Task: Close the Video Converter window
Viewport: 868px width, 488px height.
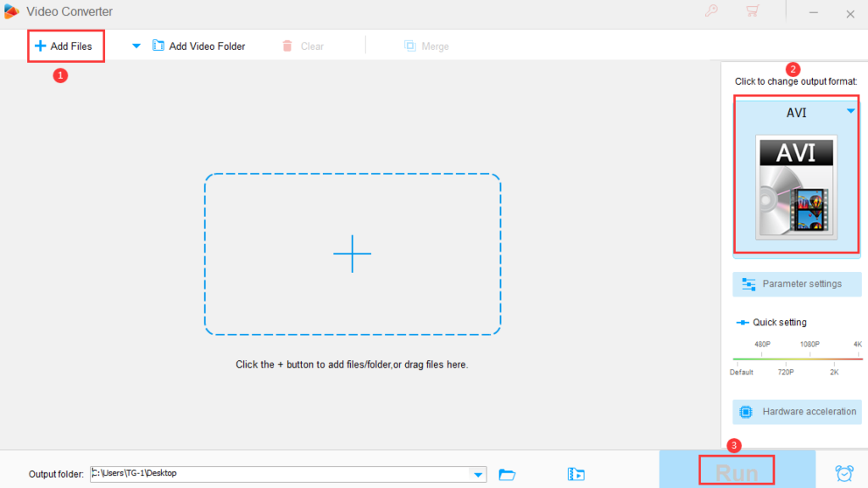Action: (x=850, y=14)
